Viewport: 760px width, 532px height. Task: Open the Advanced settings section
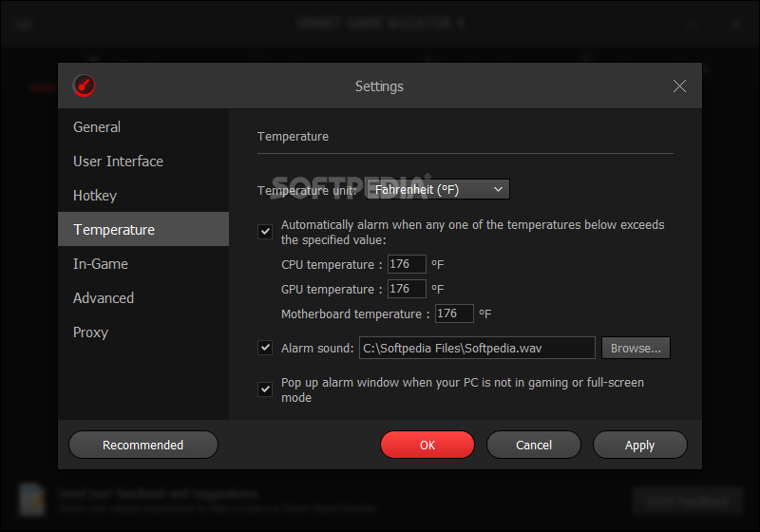click(143, 298)
